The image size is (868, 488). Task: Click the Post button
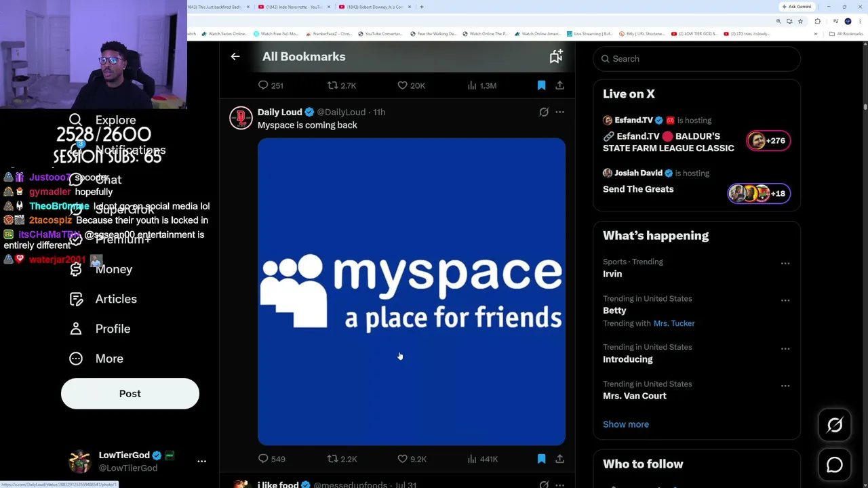tap(130, 394)
